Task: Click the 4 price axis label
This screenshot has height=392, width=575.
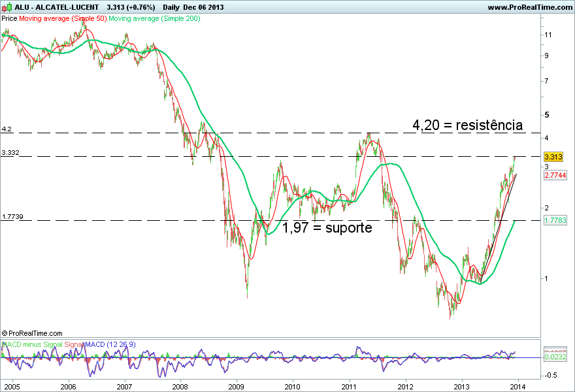Action: coord(547,139)
